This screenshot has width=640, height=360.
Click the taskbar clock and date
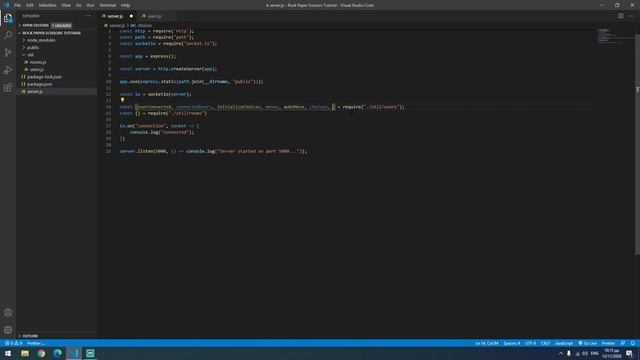point(611,353)
